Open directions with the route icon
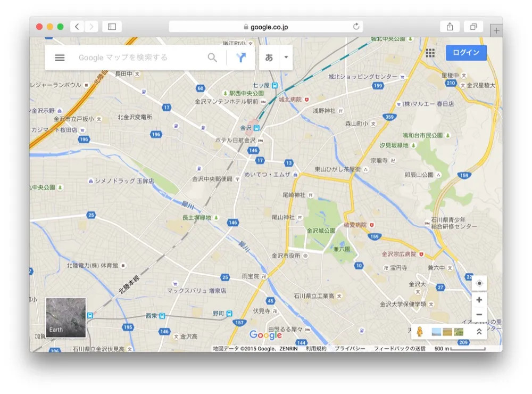 (242, 58)
